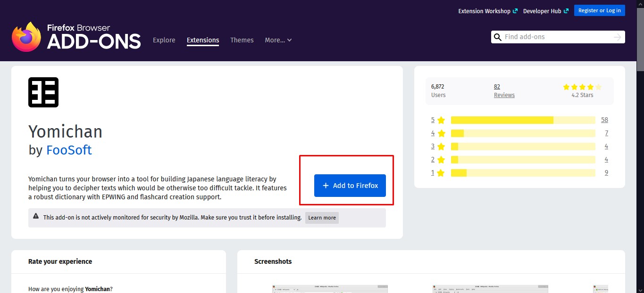Open the 58 five-star reviews count
Image resolution: width=644 pixels, height=293 pixels.
[x=604, y=120]
